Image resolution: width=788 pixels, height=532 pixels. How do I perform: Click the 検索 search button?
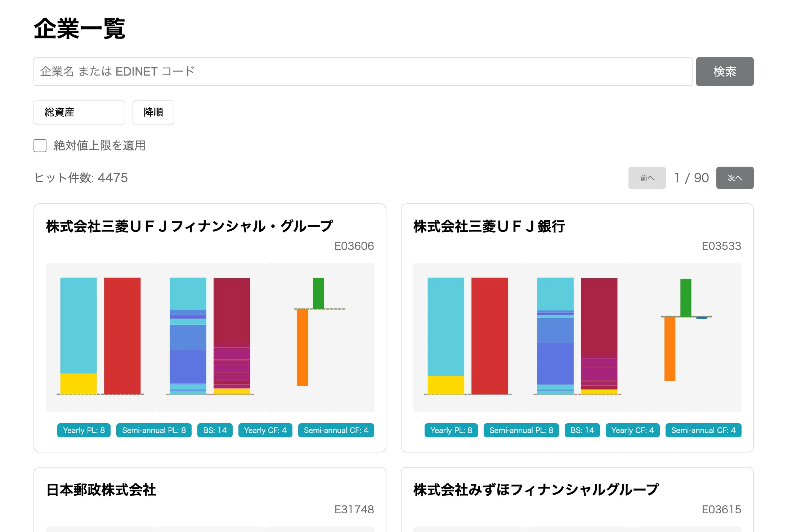(x=725, y=72)
